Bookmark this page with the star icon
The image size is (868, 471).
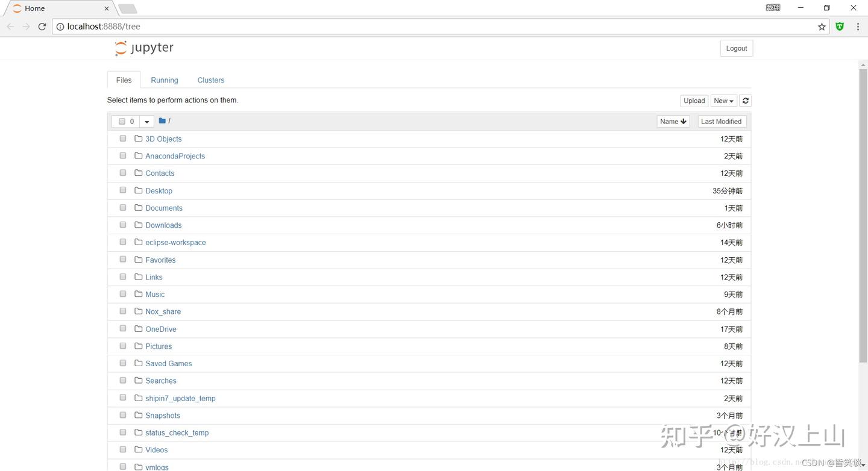(x=822, y=27)
